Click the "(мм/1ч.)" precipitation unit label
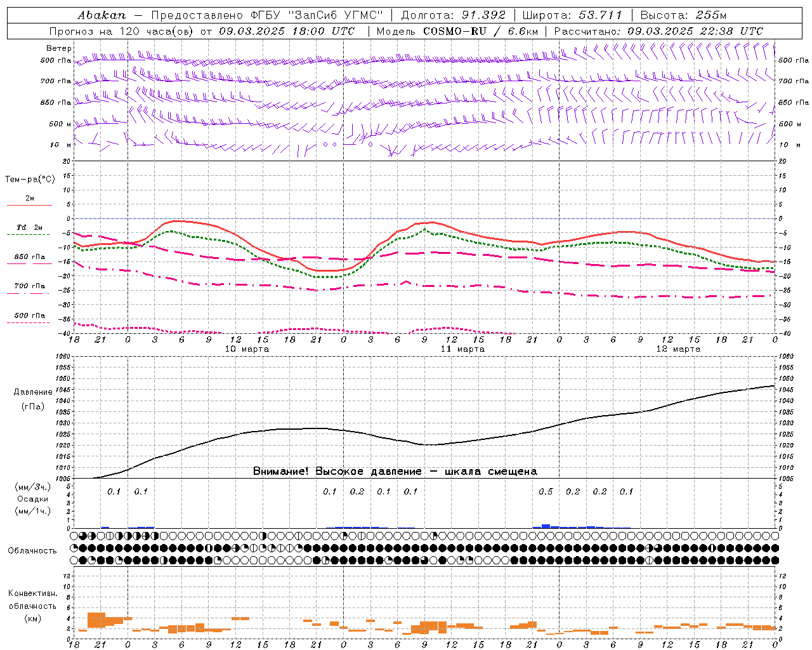Image resolution: width=812 pixels, height=650 pixels. pyautogui.click(x=33, y=511)
